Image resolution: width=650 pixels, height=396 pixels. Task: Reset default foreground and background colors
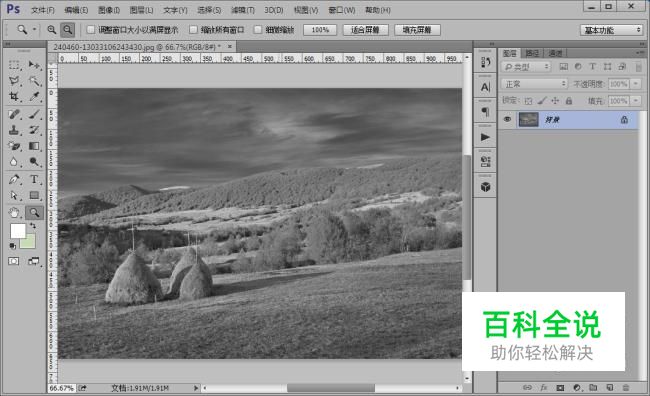(x=12, y=246)
